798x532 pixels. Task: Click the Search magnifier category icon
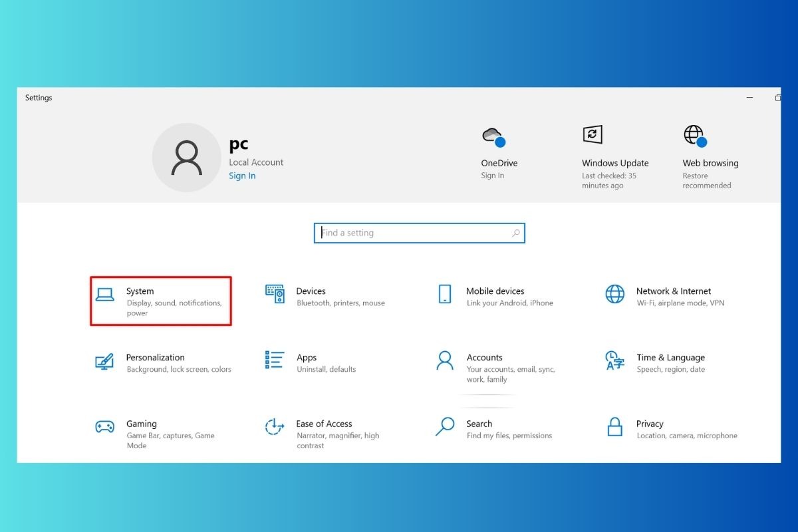pos(445,426)
